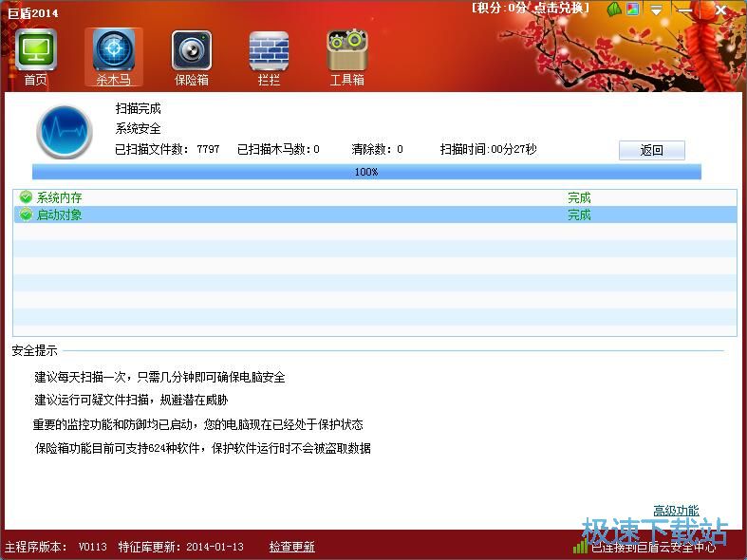The width and height of the screenshot is (747, 560).
Task: Click the green check icon beside 系统内存
Action: point(27,197)
